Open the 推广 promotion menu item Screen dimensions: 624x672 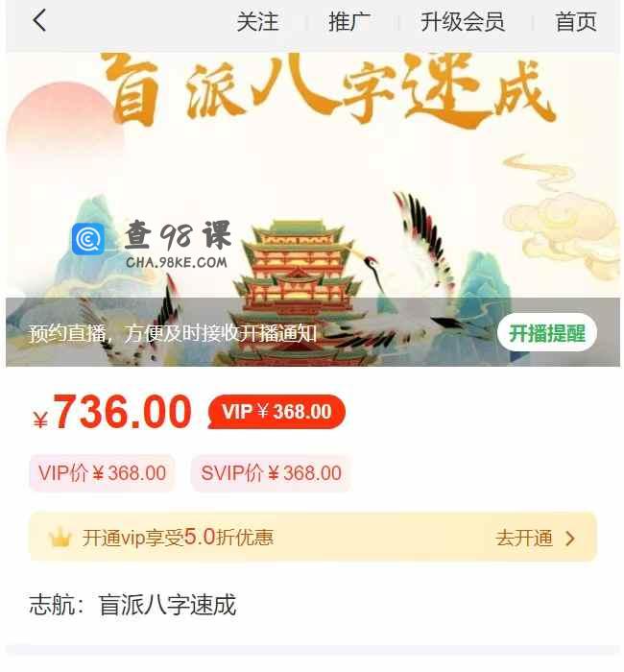349,21
